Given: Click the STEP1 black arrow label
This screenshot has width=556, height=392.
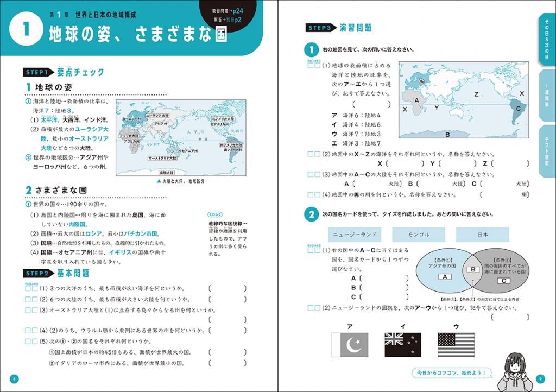Looking at the screenshot, I should pos(39,72).
